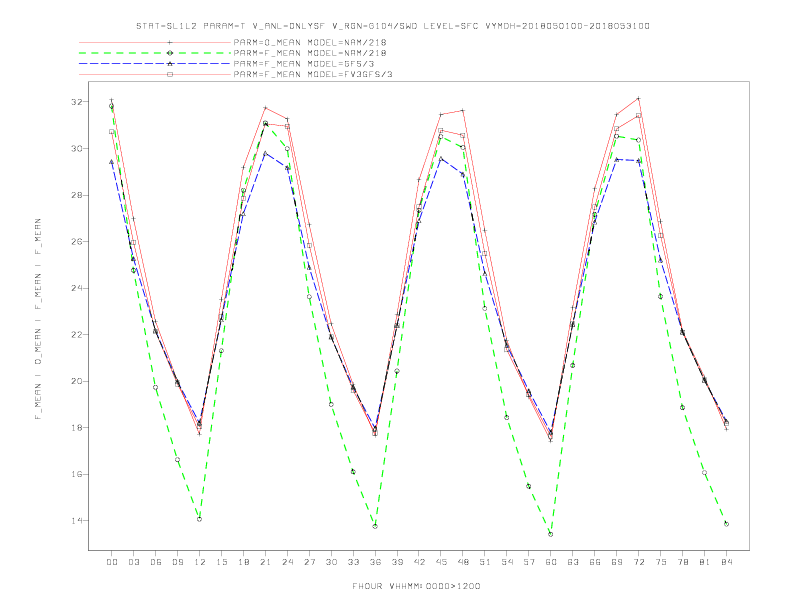Click x-axis tick label 42
The height and width of the screenshot is (612, 792).
(419, 562)
